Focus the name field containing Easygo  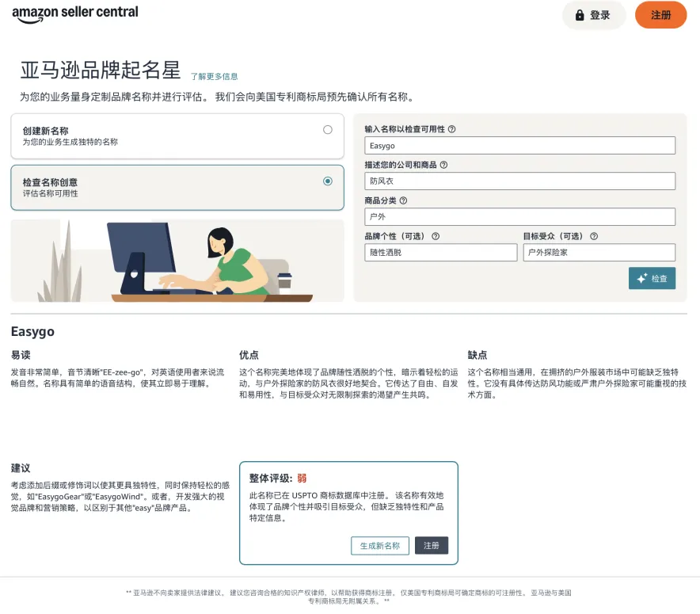click(x=519, y=146)
